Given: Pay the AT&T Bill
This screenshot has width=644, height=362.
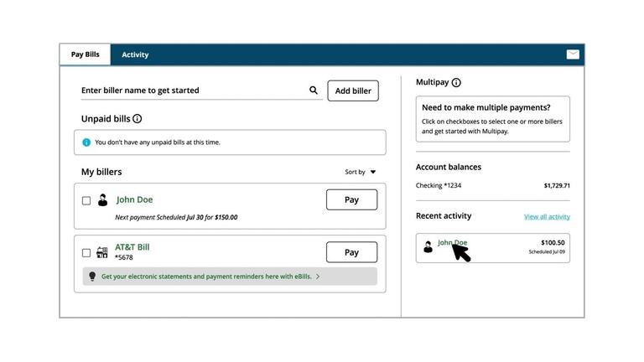Looking at the screenshot, I should 351,252.
